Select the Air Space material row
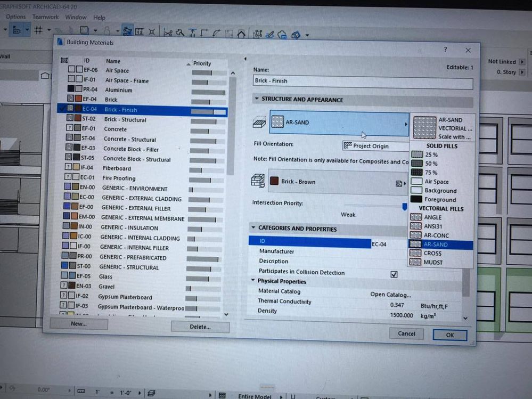 [143, 70]
